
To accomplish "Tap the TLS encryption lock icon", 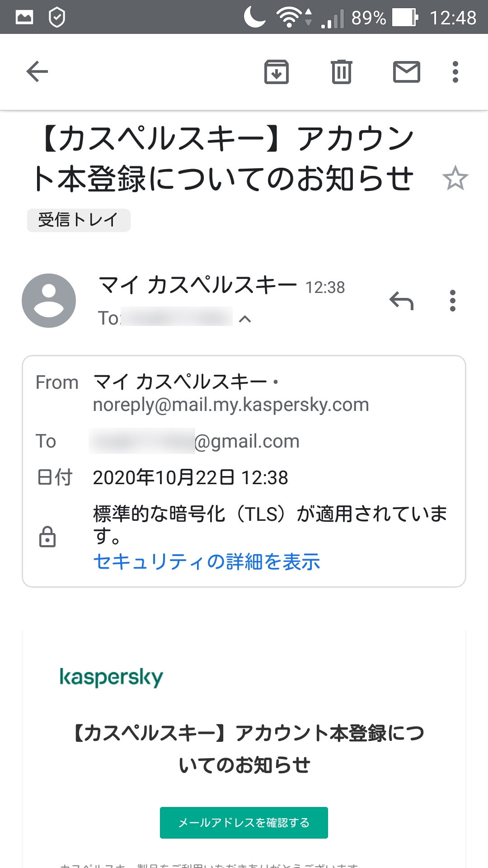I will point(47,537).
